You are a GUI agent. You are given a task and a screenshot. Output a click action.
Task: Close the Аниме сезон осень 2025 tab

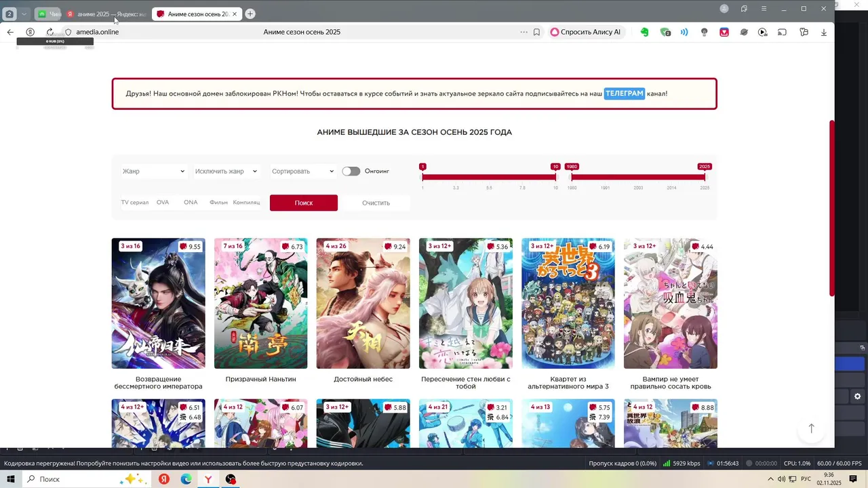(235, 14)
